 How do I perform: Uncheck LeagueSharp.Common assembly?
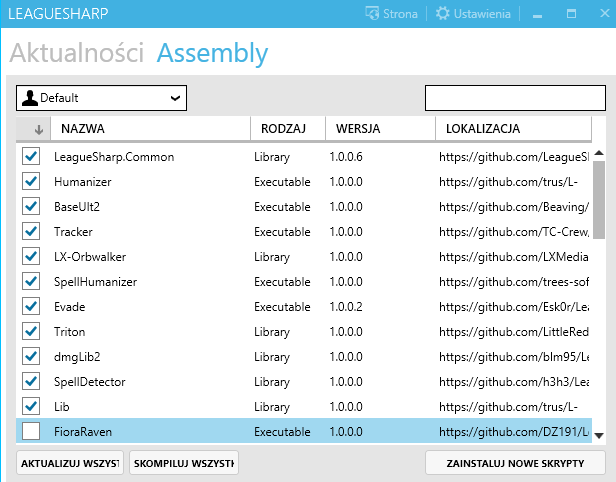point(31,156)
